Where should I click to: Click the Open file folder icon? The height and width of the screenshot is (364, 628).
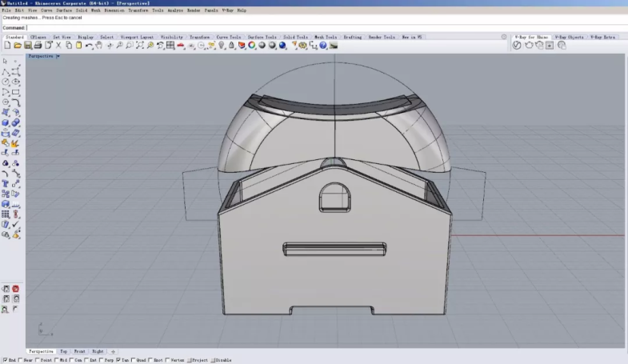(17, 46)
